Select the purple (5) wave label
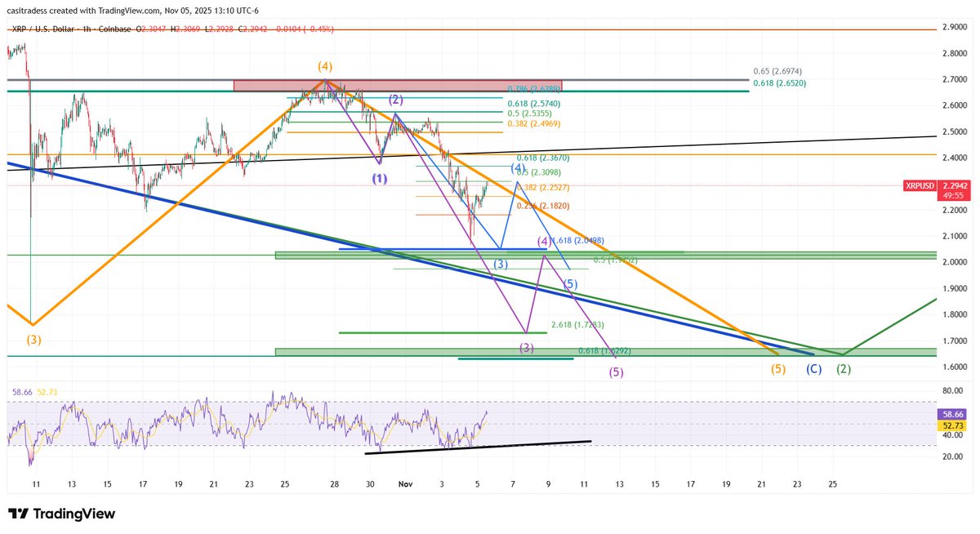This screenshot has height=534, width=980. coord(618,373)
